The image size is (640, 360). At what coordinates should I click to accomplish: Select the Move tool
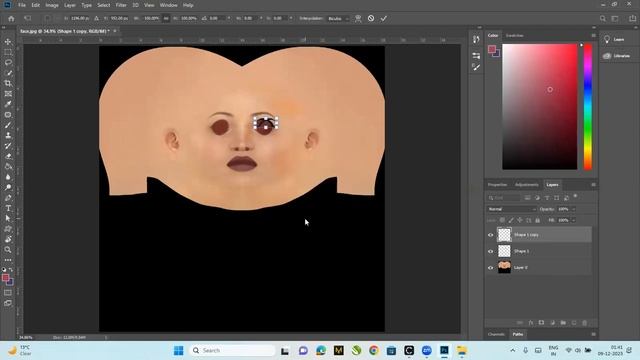coord(8,42)
